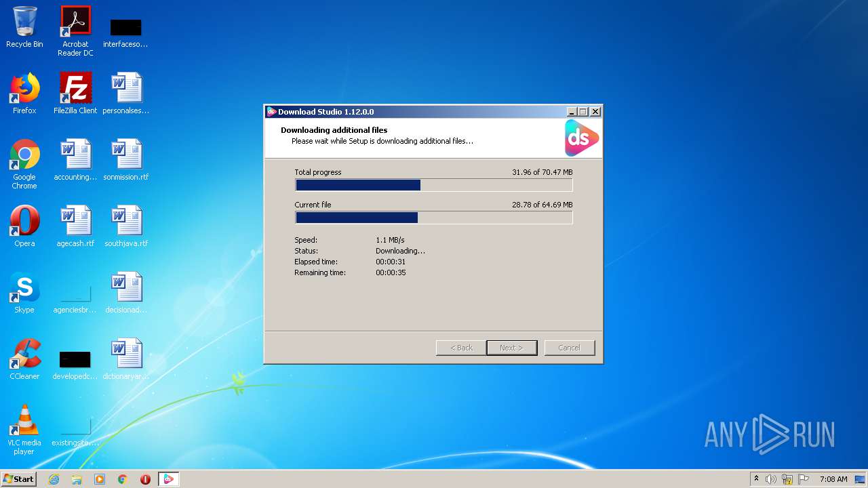Select the agenciesbr... desktop file
Screen dimensions: 868x488
75,298
